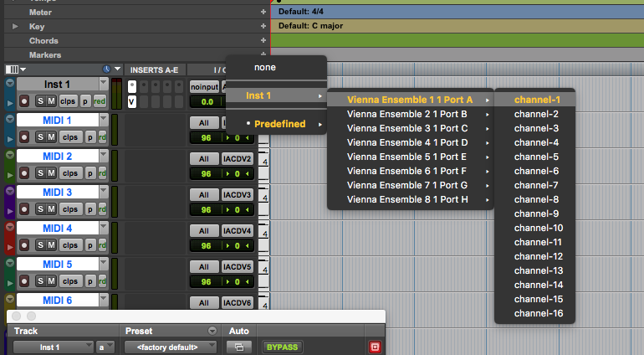Open the clps track view selector on MIDI 3
The width and height of the screenshot is (644, 355).
(x=70, y=209)
